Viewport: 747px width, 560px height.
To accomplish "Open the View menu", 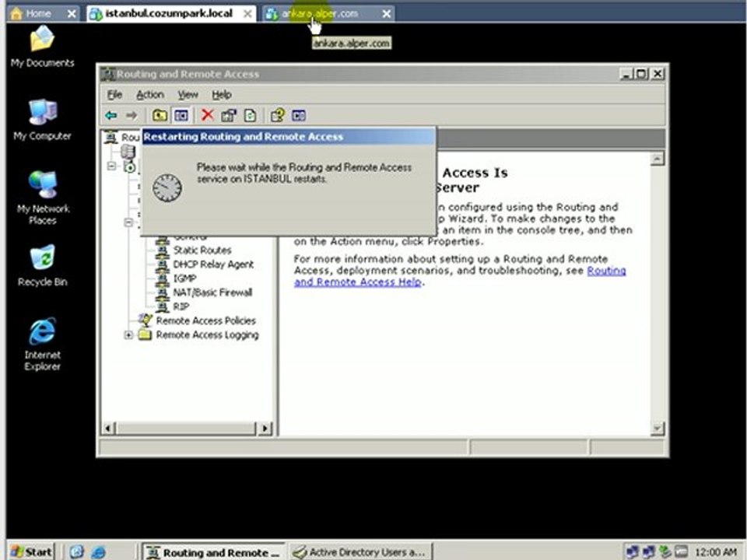I will pos(188,95).
